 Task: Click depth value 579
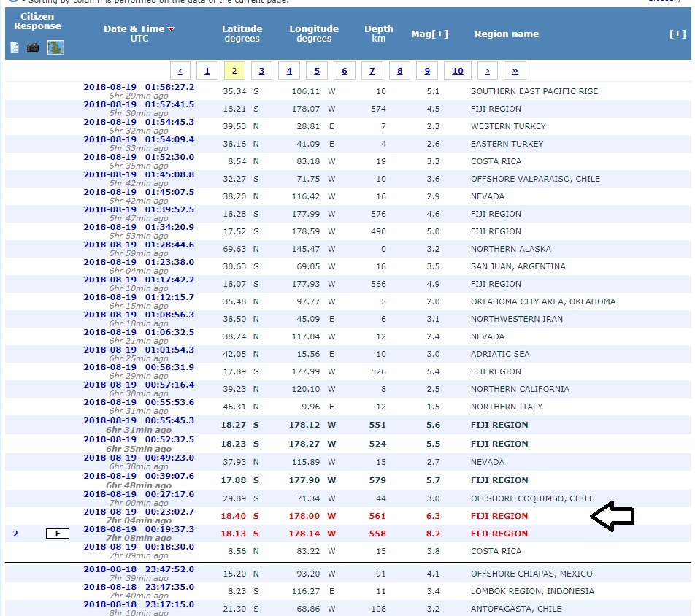click(377, 480)
